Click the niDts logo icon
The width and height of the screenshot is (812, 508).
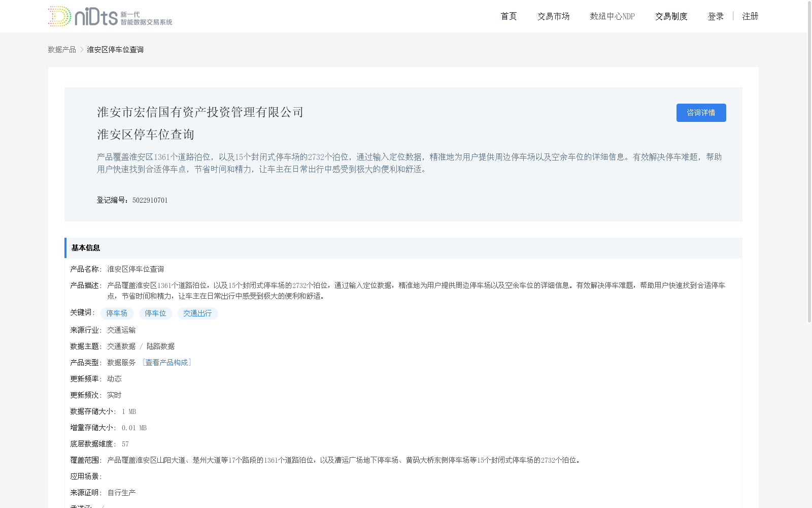[x=110, y=16]
